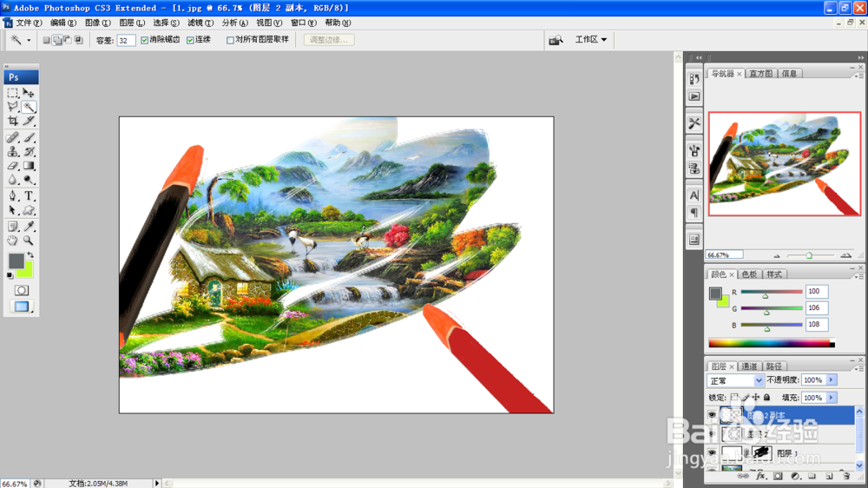Select the Type tool
Image resolution: width=868 pixels, height=488 pixels.
point(29,196)
